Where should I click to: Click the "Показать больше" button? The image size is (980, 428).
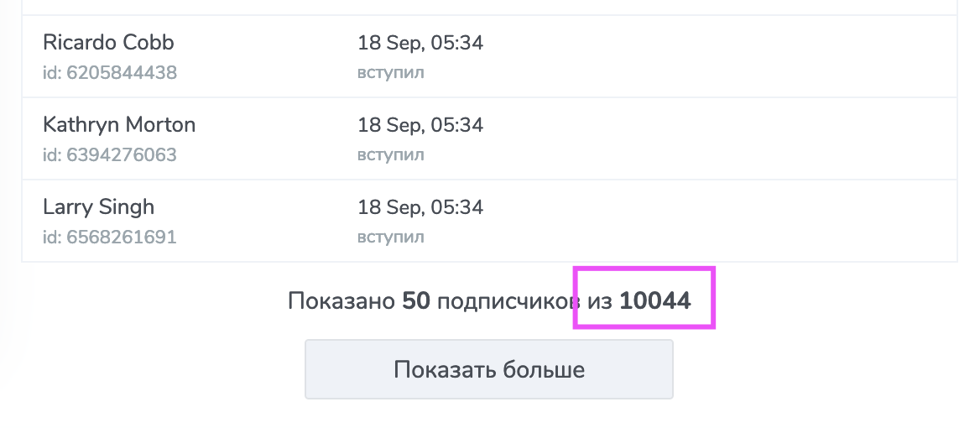tap(488, 369)
